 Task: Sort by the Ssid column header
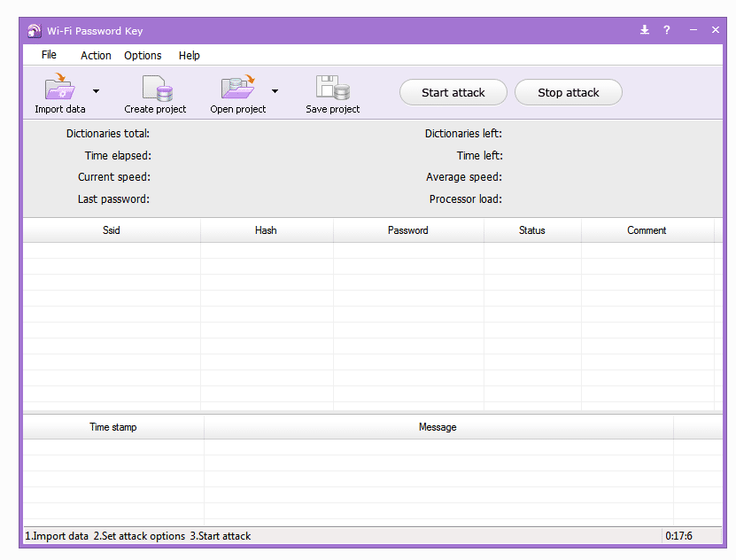[x=112, y=230]
